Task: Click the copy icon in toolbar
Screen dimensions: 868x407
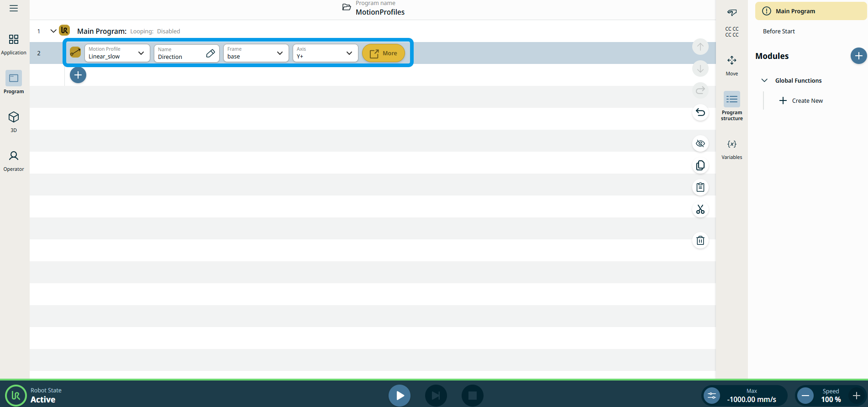Action: tap(700, 165)
